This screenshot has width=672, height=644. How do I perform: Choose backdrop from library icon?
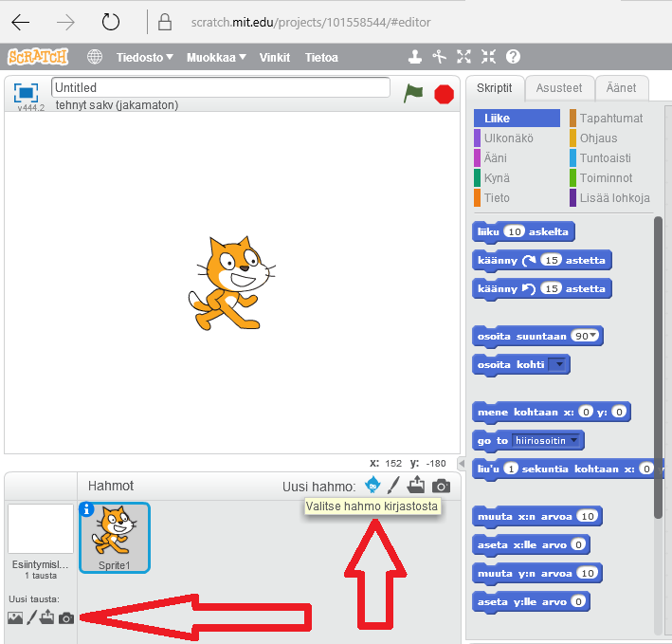tap(14, 618)
